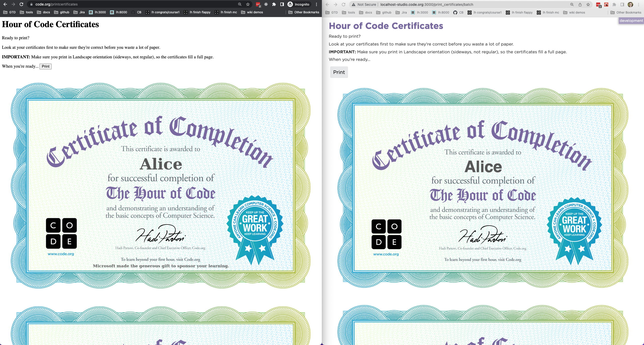Viewport: 644px width, 345px height.
Task: Open lh finish flappy bookmark in the right window
Action: click(519, 12)
